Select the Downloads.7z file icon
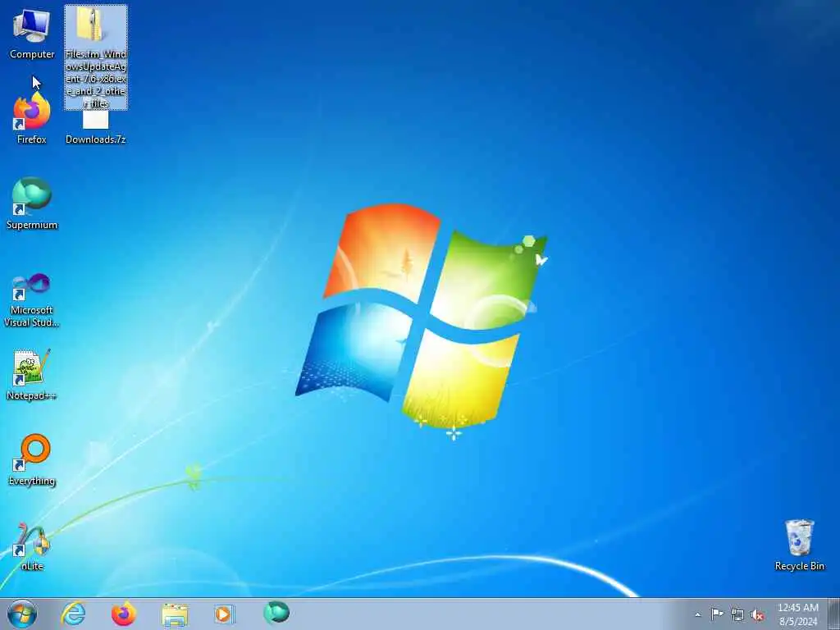This screenshot has width=840, height=630. [x=95, y=127]
